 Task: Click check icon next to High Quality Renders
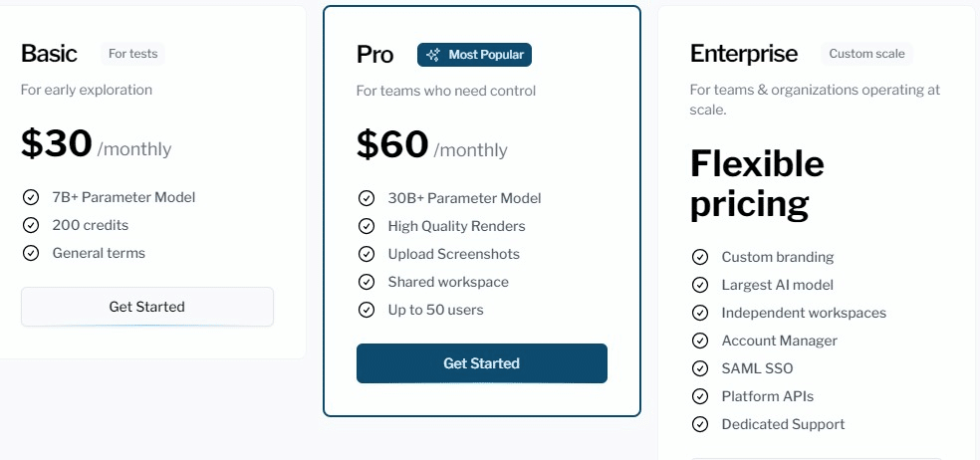[x=366, y=226]
